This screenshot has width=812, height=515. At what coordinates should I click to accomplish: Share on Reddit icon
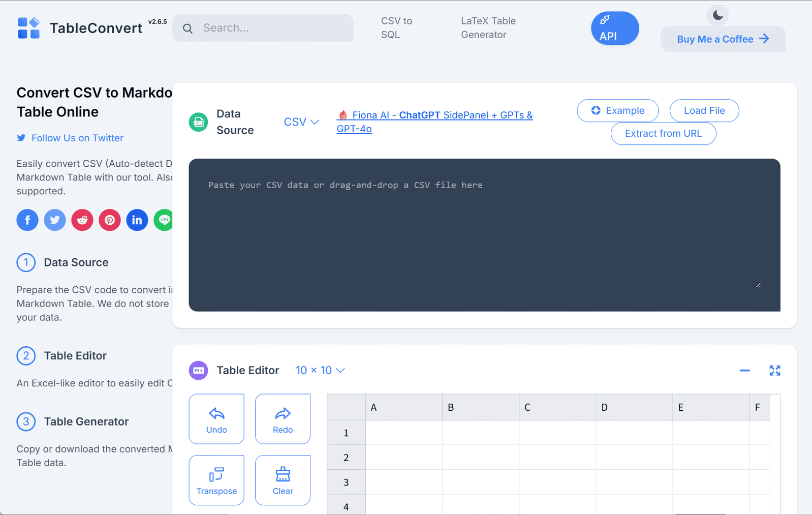(82, 220)
